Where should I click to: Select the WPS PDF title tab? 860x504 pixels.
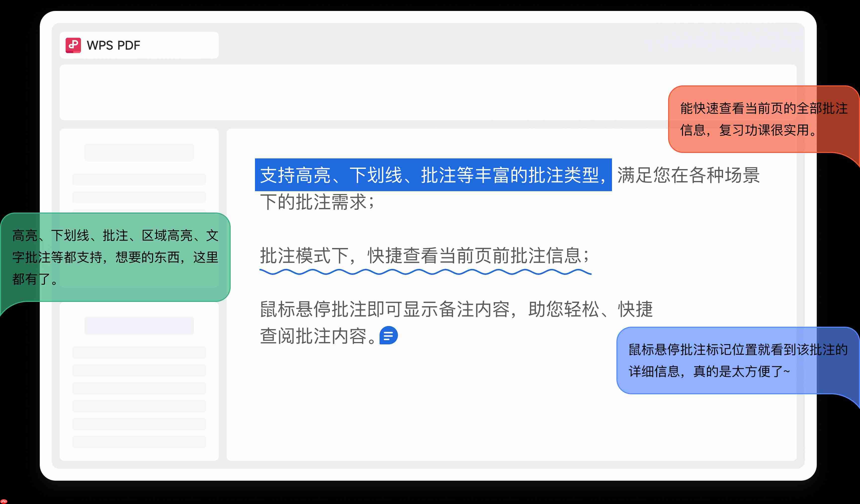pyautogui.click(x=113, y=45)
